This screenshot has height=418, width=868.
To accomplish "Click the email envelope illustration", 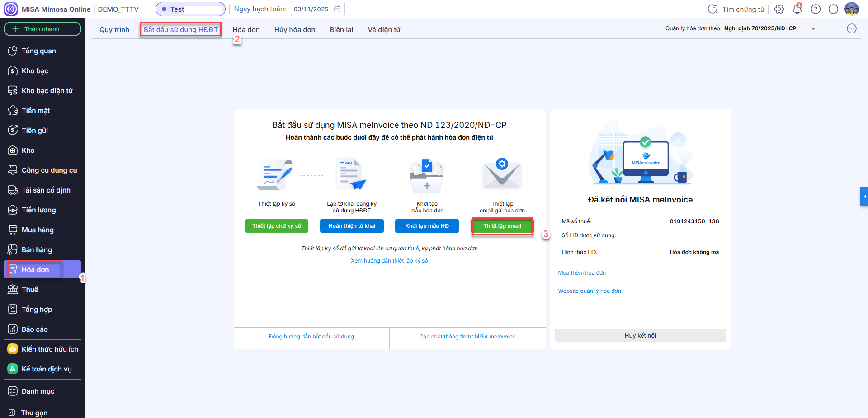I will pos(502,173).
